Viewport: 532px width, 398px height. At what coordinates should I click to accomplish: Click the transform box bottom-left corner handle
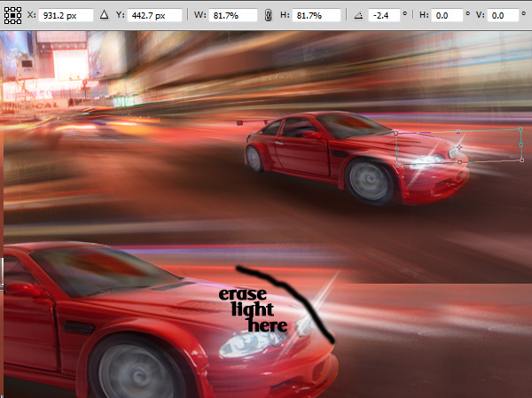[397, 165]
